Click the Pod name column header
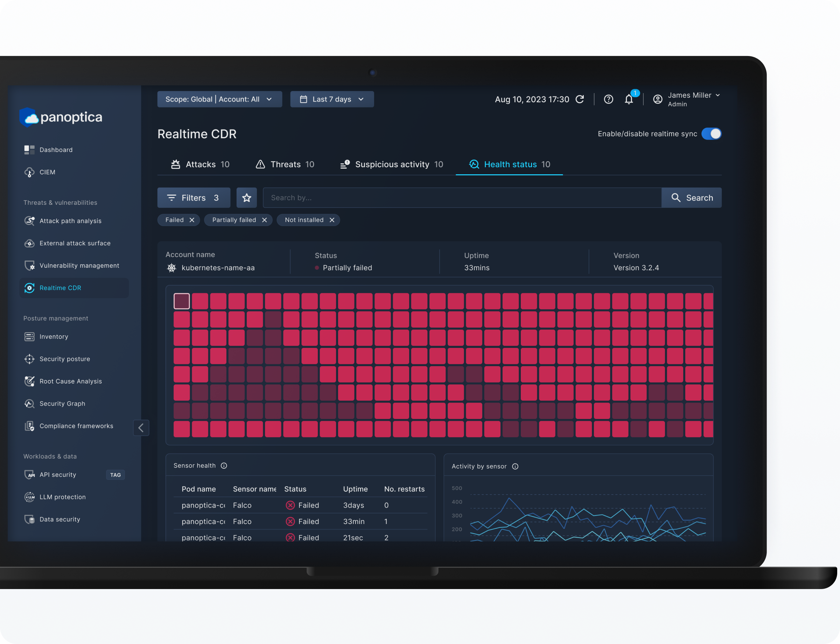Screen dimensions: 840x644 coord(198,489)
